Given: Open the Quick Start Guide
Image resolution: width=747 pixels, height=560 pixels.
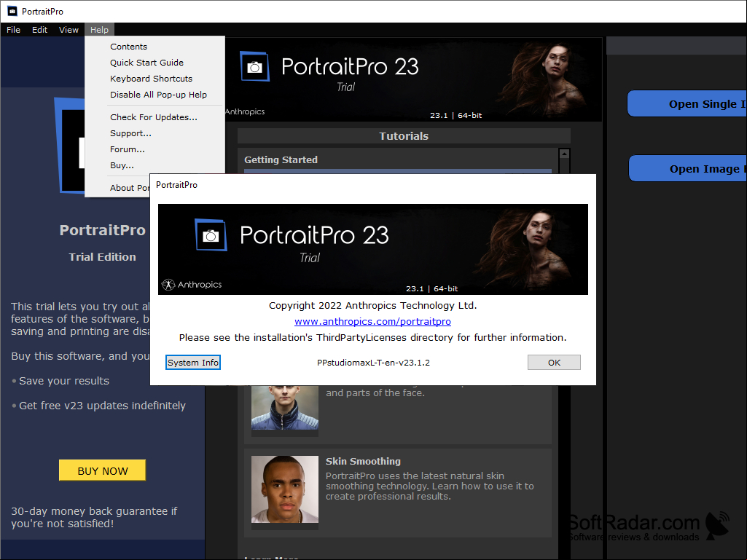Looking at the screenshot, I should point(155,63).
